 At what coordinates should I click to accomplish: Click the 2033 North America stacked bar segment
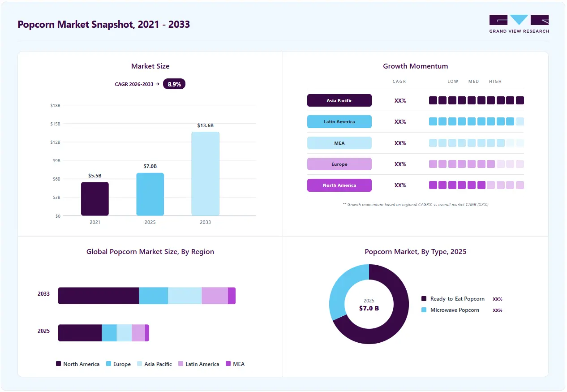(x=99, y=296)
